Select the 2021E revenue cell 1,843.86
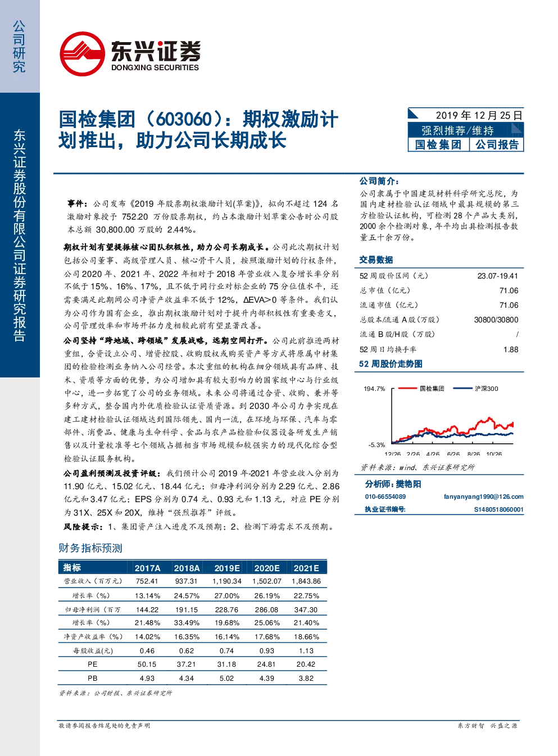 click(x=306, y=581)
